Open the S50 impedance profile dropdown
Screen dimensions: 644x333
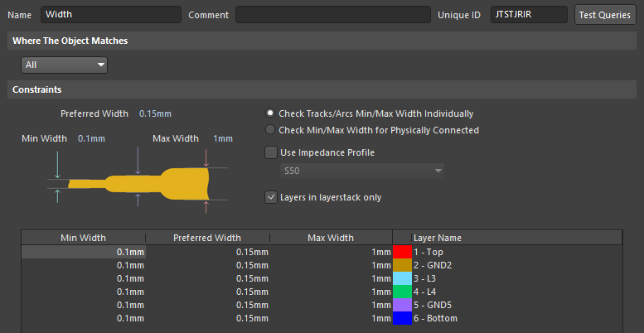(361, 171)
